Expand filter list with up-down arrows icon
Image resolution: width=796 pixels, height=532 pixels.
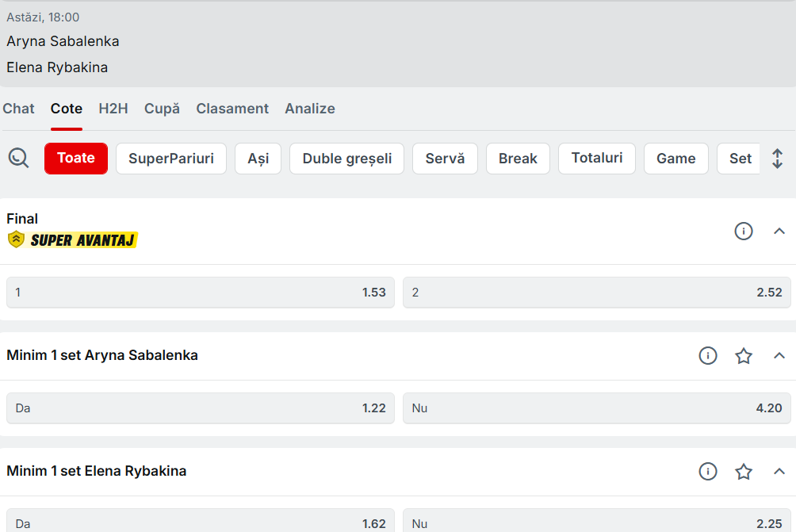[777, 159]
